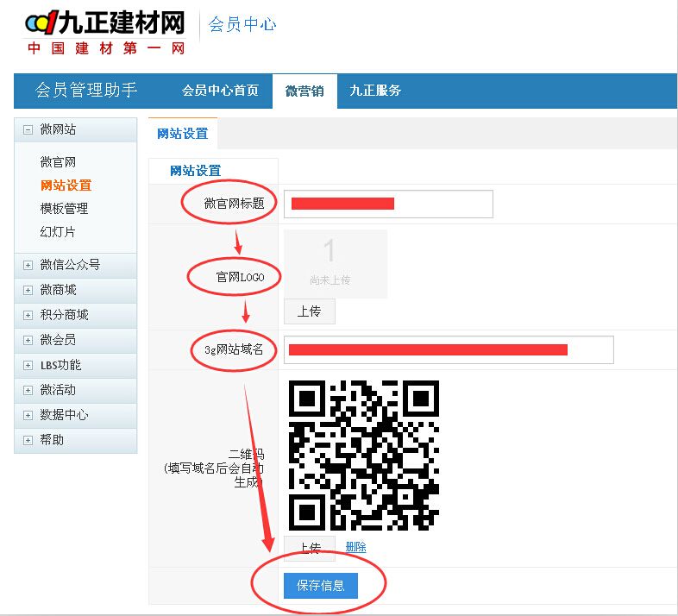Select the 网站设置 content tab
The height and width of the screenshot is (616, 678).
tap(183, 133)
